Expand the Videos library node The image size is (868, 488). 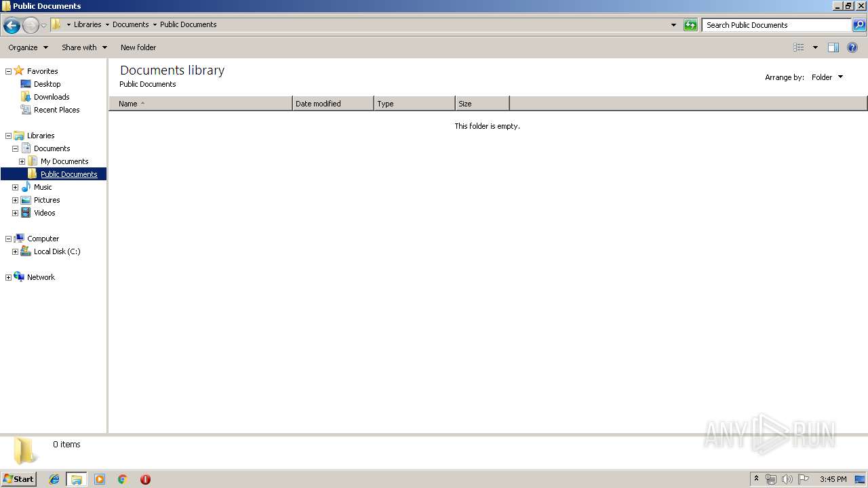pos(15,213)
